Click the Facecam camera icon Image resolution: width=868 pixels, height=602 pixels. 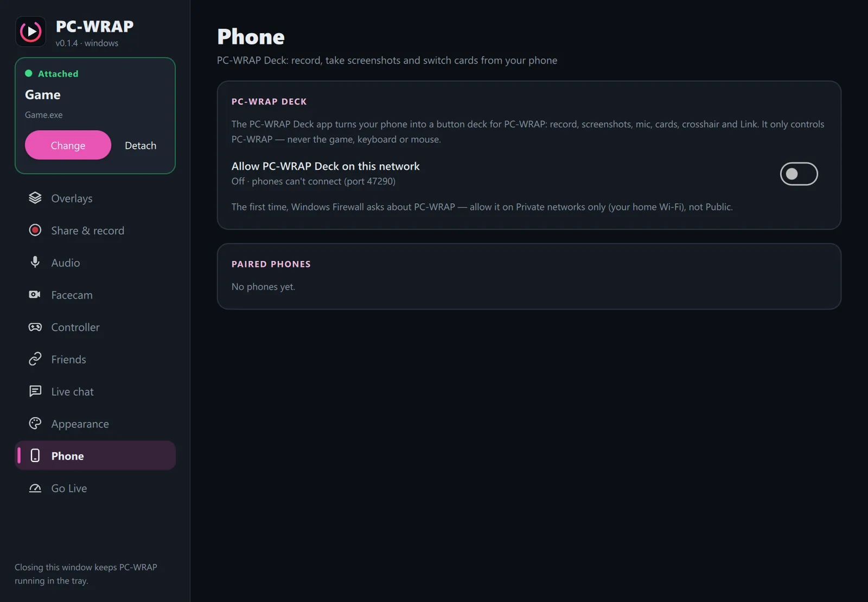[x=35, y=294]
